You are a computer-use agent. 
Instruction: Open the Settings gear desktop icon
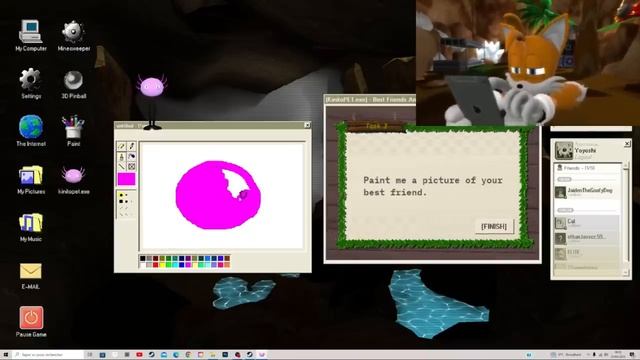pyautogui.click(x=31, y=84)
